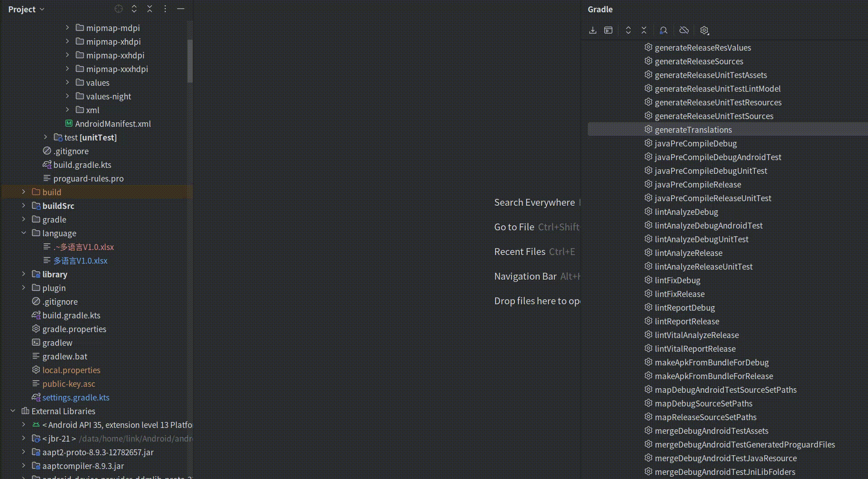
Task: Select the library module
Action: click(x=55, y=274)
